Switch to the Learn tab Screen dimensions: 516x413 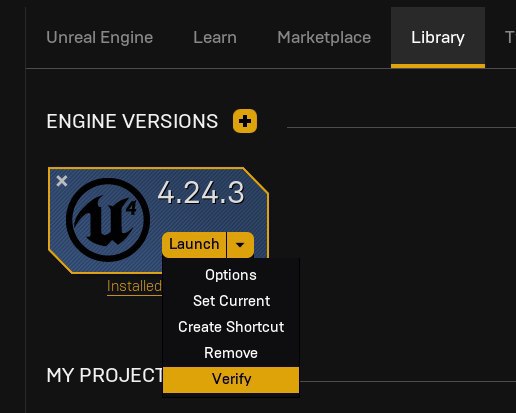[x=215, y=37]
